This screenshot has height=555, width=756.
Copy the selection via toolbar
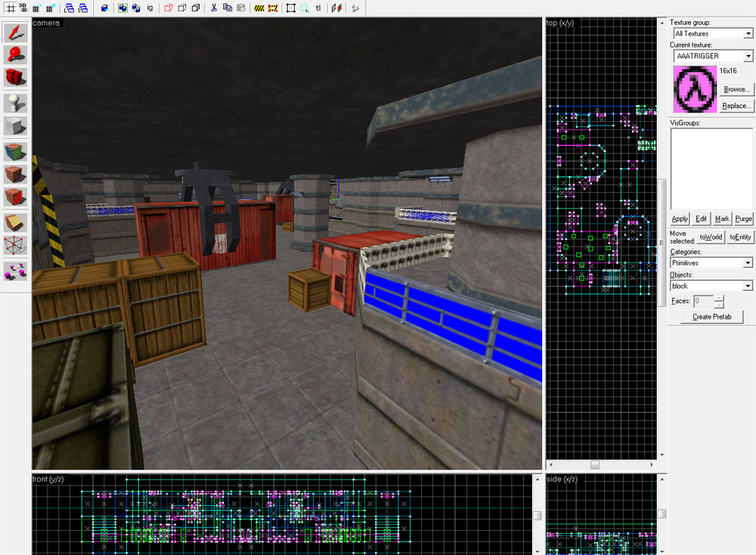227,8
